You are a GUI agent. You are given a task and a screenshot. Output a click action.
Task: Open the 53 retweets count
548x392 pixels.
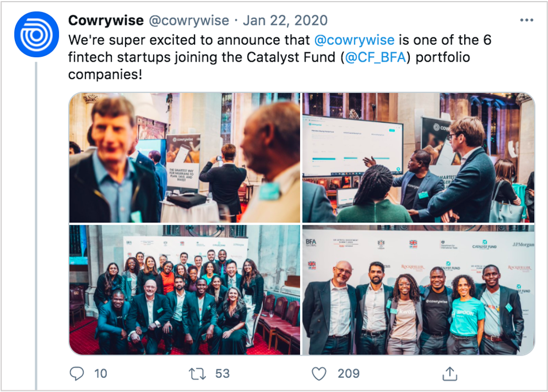click(x=223, y=373)
